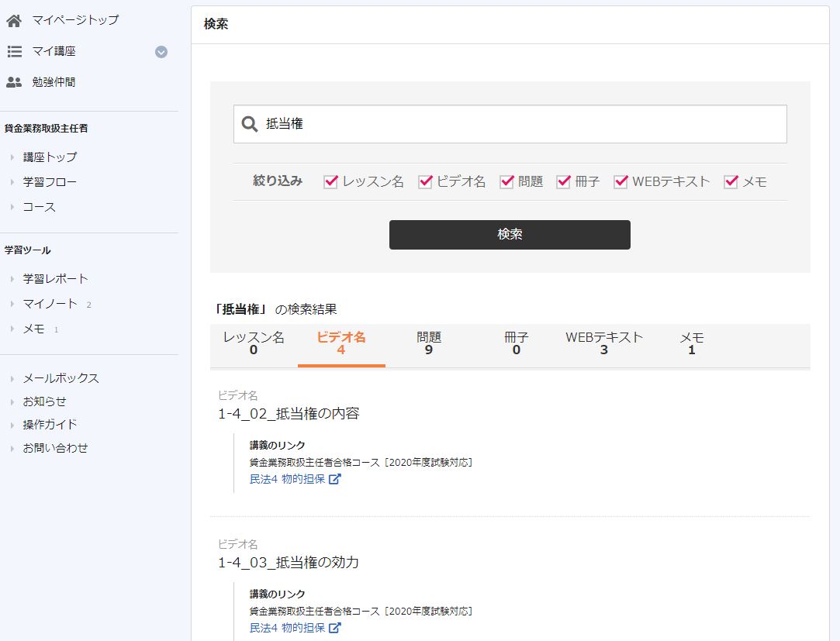Uncheck the レッスン名 filter checkbox
This screenshot has height=641, width=840.
330,182
